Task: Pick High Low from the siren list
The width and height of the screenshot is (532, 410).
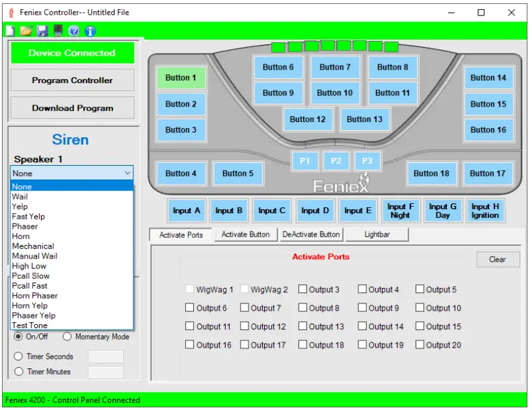Action: pos(72,266)
